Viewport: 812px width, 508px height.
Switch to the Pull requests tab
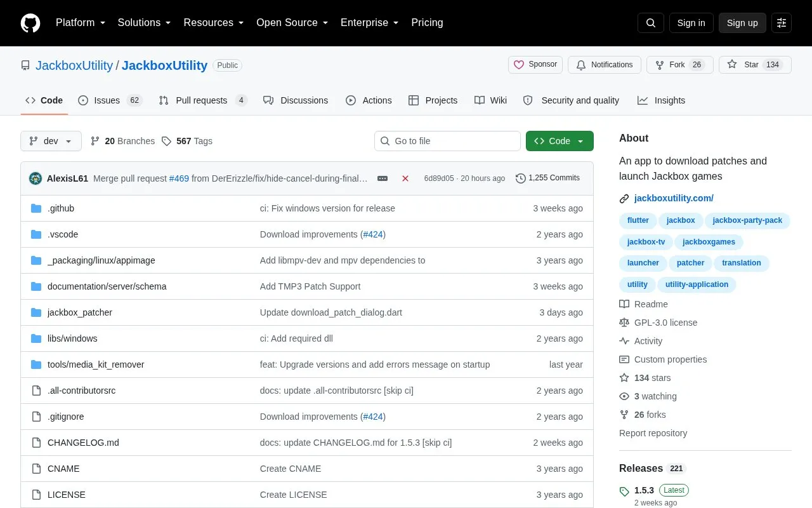click(x=202, y=100)
